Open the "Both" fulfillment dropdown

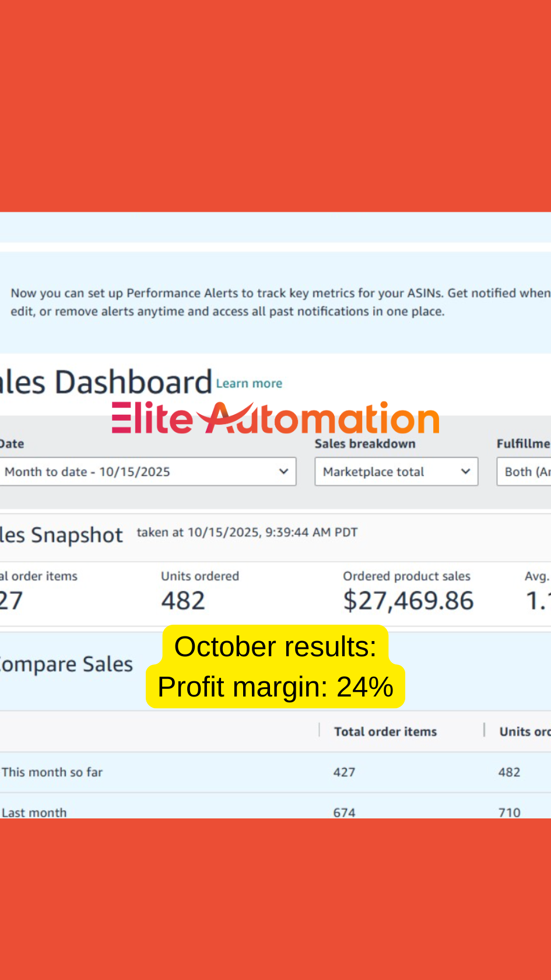point(524,471)
